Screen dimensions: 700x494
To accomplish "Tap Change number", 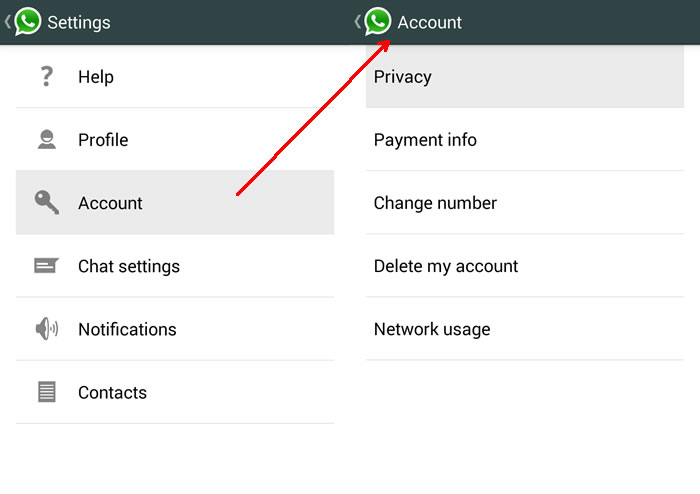I will (435, 203).
